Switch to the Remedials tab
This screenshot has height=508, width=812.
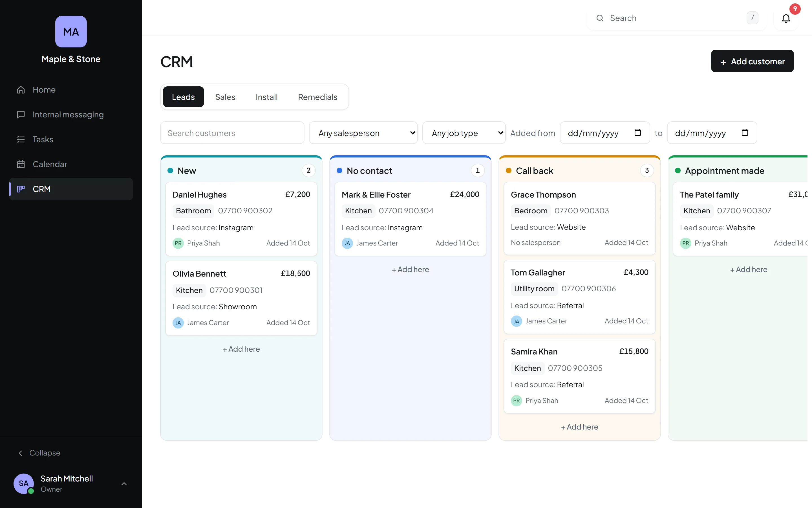[317, 97]
